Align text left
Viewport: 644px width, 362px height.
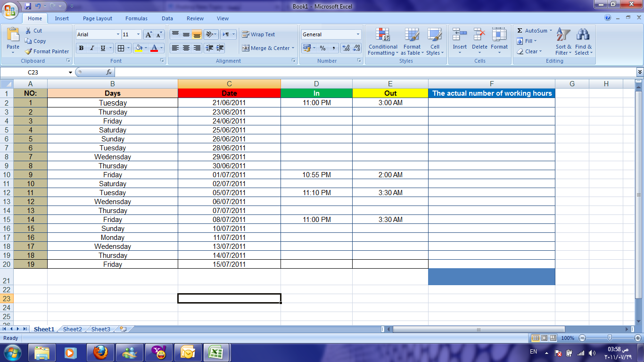point(175,48)
